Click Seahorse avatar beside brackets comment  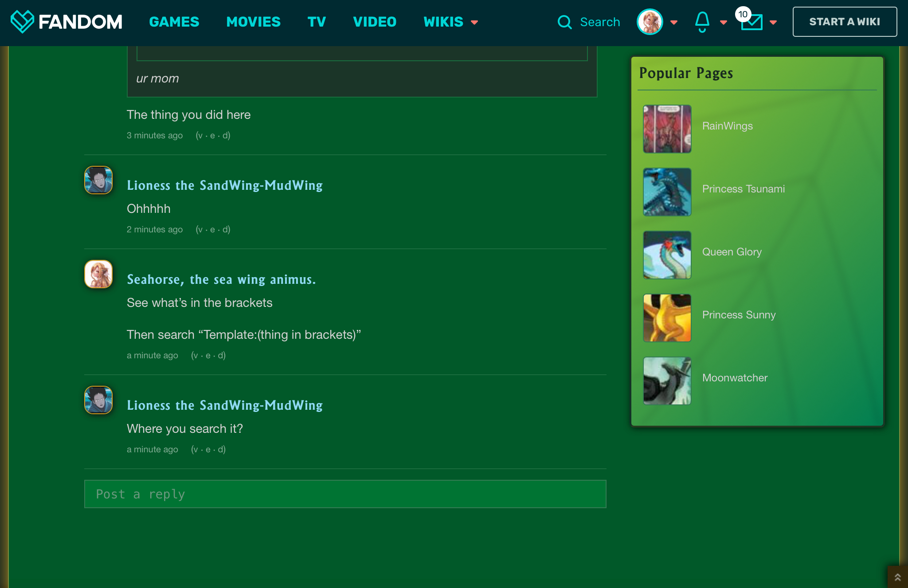coord(98,274)
